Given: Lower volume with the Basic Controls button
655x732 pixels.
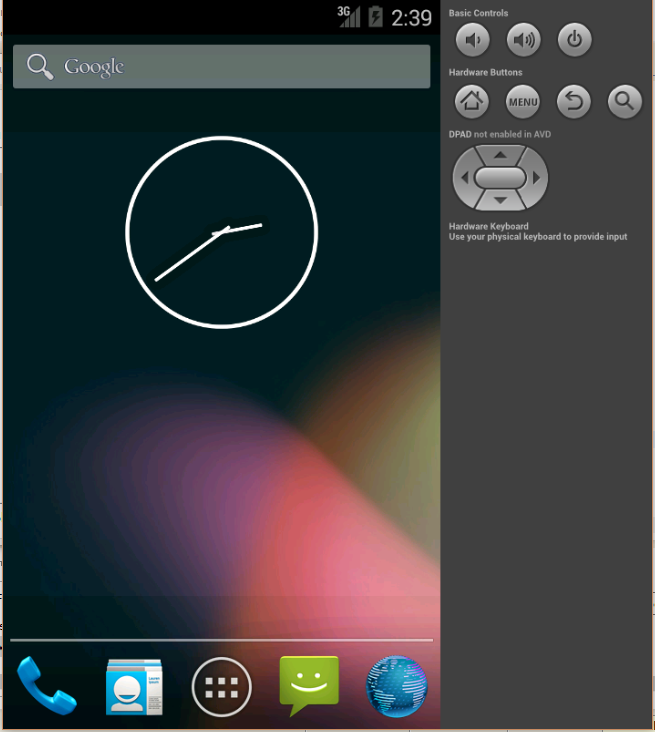Looking at the screenshot, I should click(x=472, y=40).
